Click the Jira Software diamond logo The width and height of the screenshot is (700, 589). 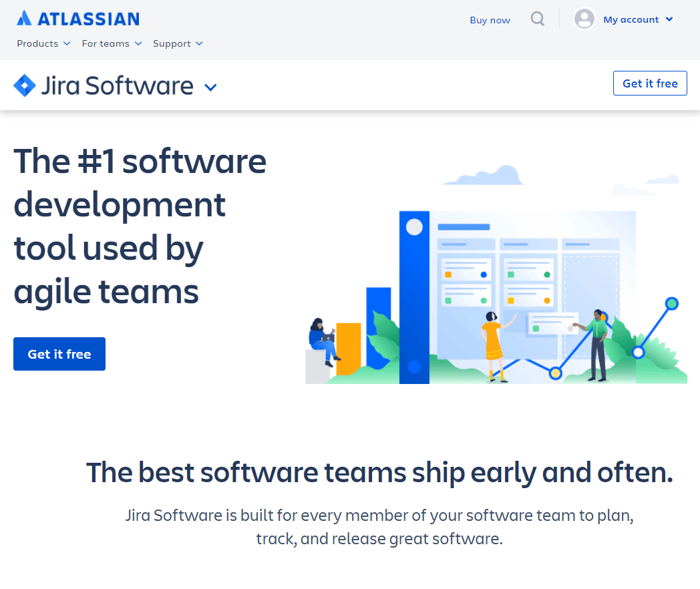point(25,85)
